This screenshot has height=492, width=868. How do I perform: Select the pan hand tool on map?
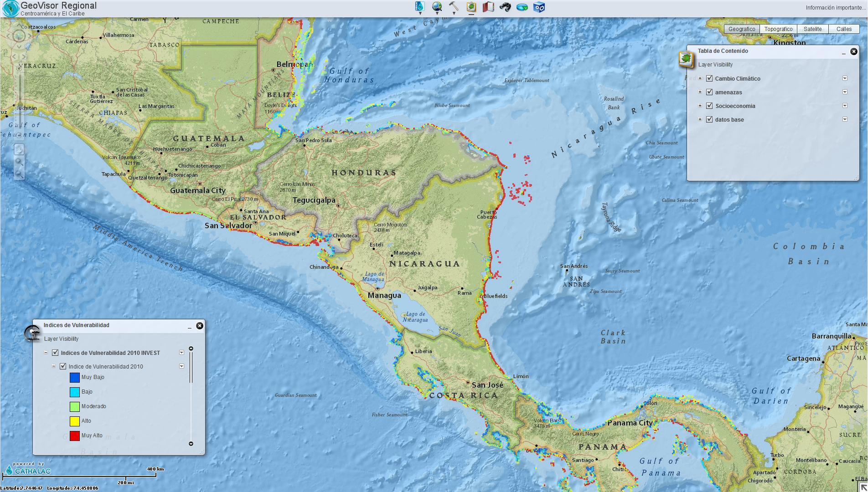pyautogui.click(x=19, y=149)
